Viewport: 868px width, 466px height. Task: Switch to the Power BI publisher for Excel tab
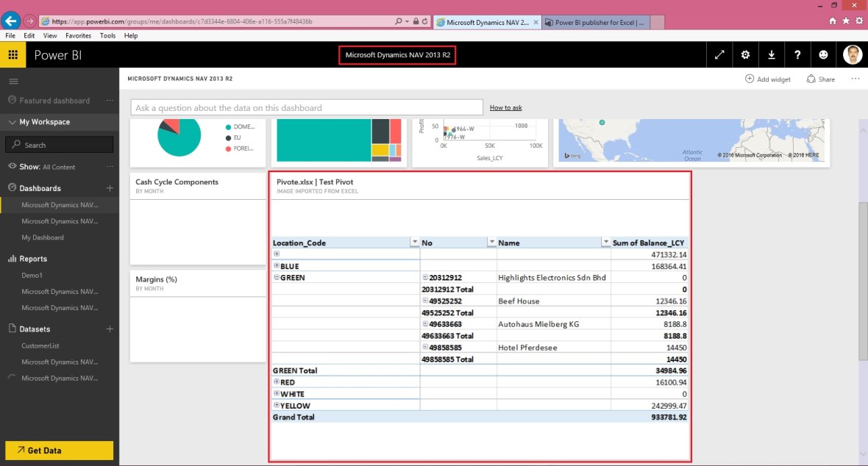pos(597,22)
